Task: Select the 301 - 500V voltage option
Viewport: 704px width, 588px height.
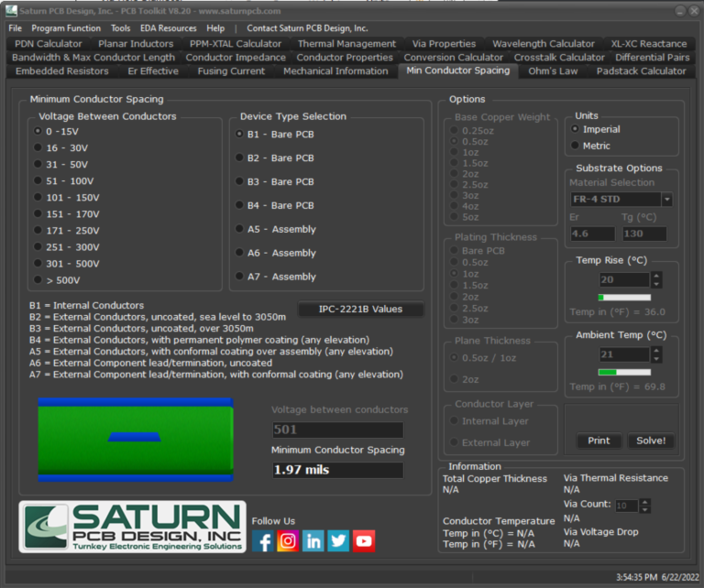Action: pos(38,264)
